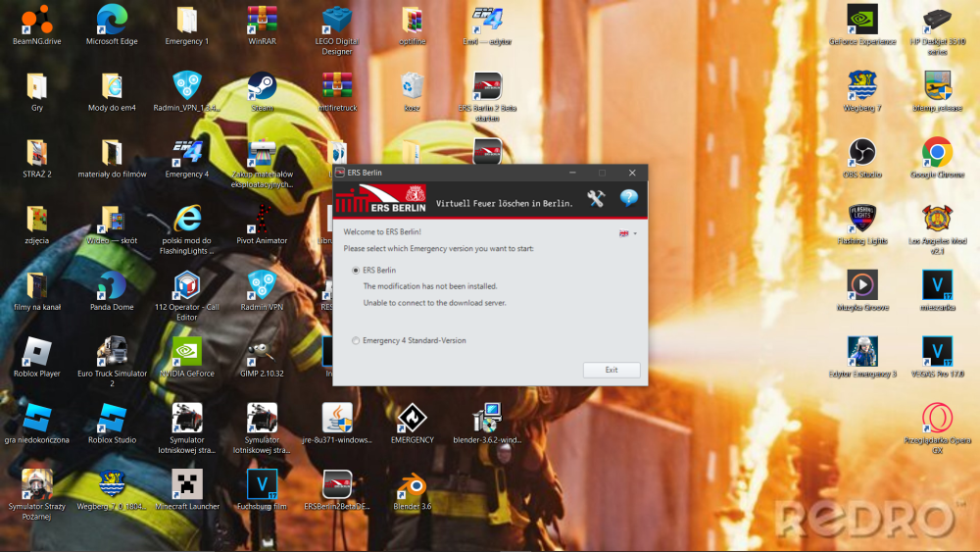Screen dimensions: 980x552
Task: Launch GIMP 2.10.32
Action: tap(262, 358)
